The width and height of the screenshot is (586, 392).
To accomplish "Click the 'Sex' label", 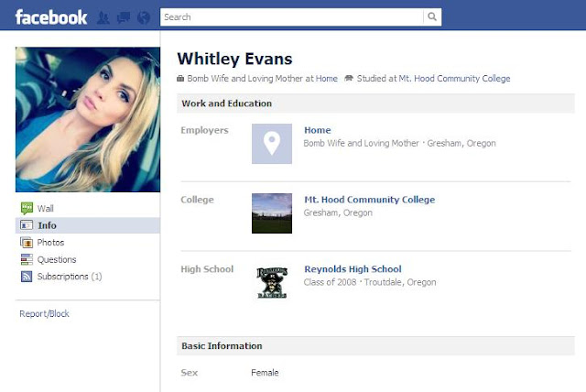I will (x=190, y=373).
